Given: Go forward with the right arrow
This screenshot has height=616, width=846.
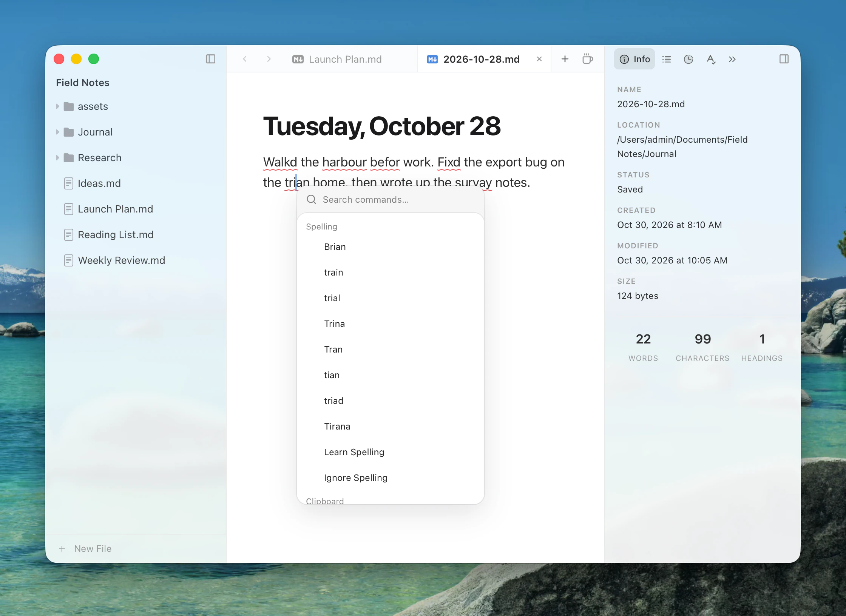Looking at the screenshot, I should 269,59.
